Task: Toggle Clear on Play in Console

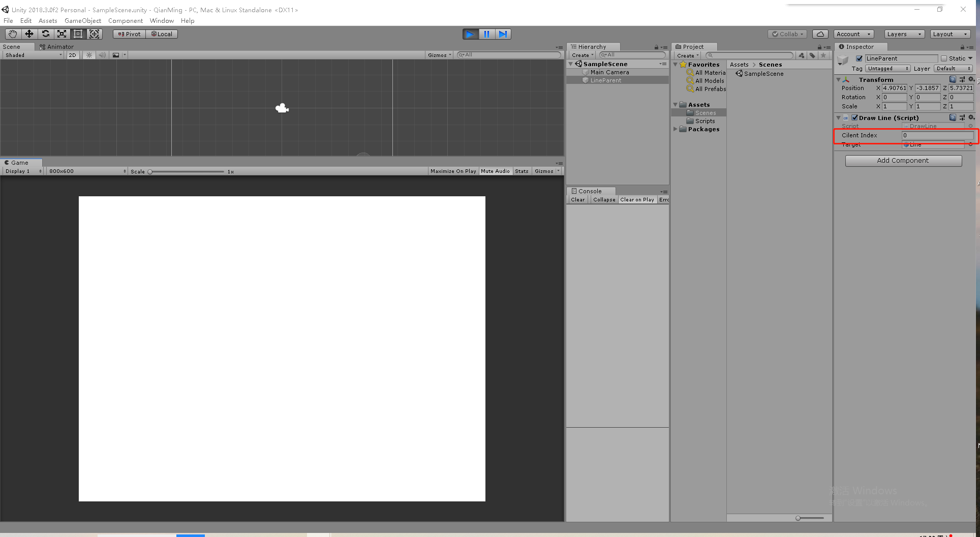Action: pos(637,199)
